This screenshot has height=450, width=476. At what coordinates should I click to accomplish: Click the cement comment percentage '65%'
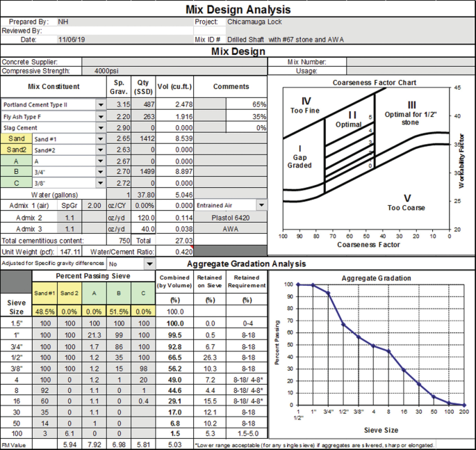[x=247, y=104]
